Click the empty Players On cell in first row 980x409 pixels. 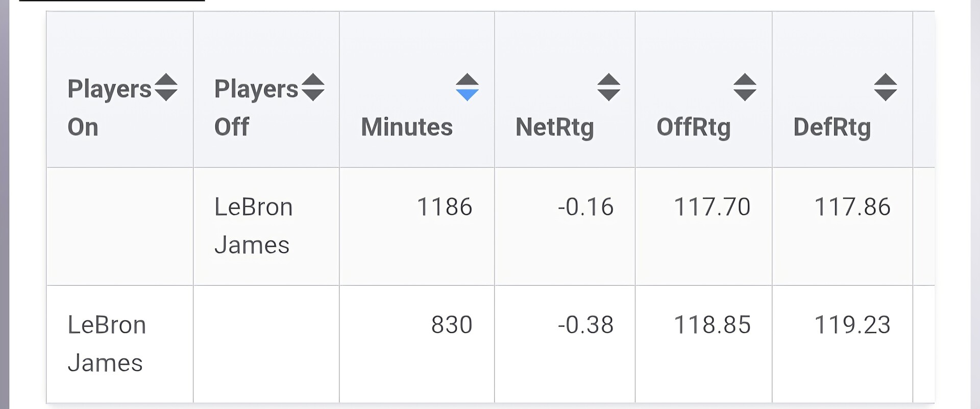coord(120,226)
